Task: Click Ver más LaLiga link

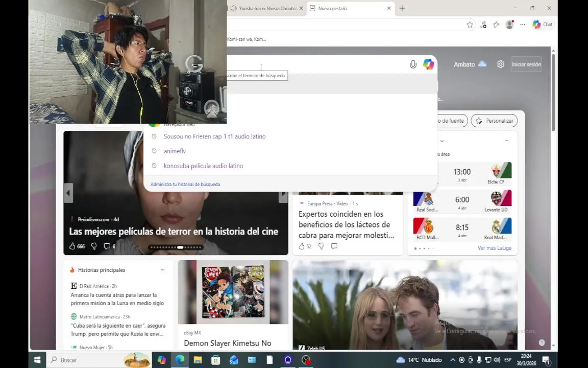Action: click(x=494, y=248)
